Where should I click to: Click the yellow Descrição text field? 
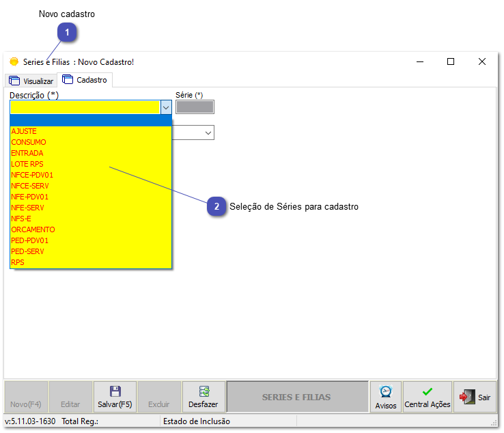85,107
